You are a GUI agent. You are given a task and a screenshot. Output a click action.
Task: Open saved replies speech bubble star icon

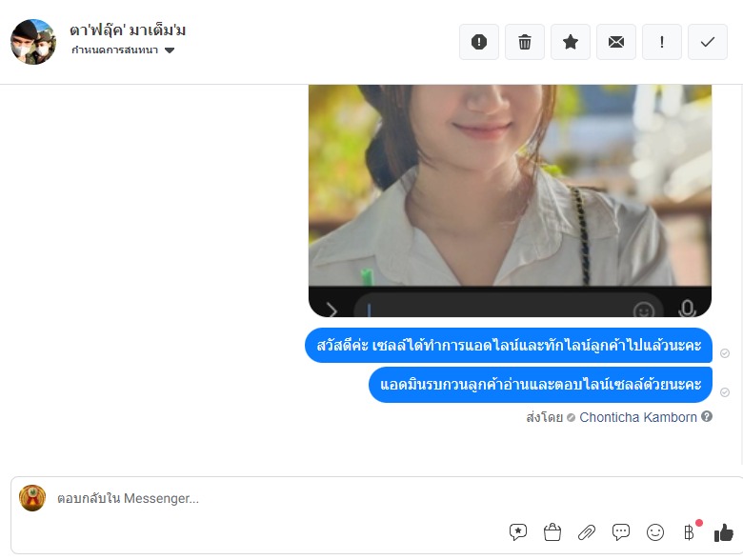coord(518,532)
